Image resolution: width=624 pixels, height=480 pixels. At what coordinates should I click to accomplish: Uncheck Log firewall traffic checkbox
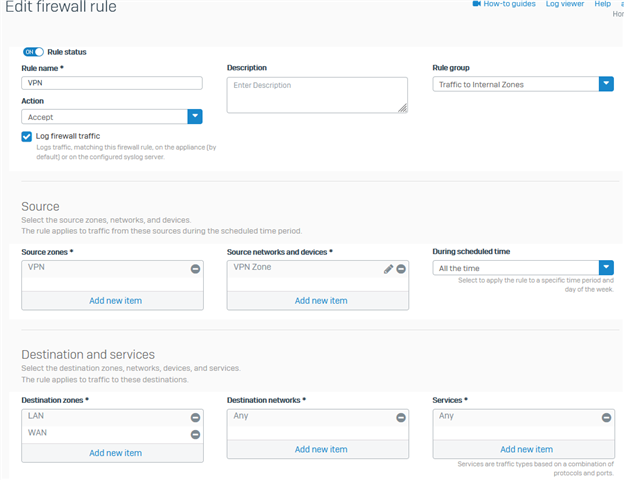point(27,136)
